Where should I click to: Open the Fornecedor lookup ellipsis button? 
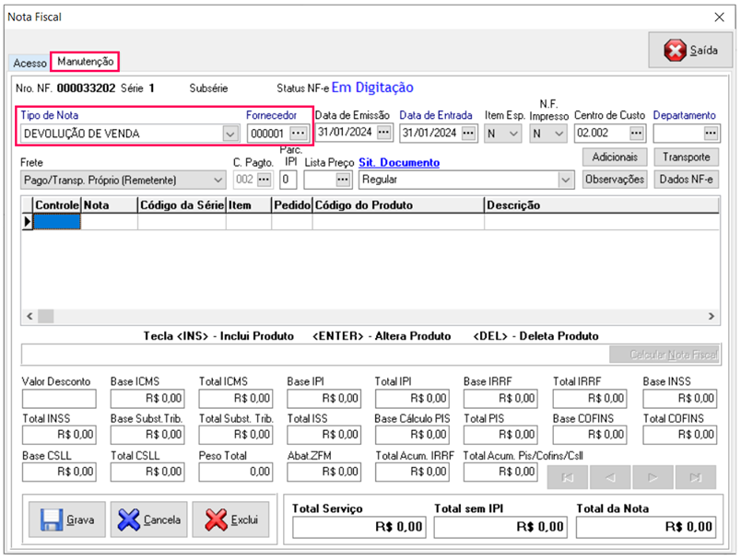298,134
